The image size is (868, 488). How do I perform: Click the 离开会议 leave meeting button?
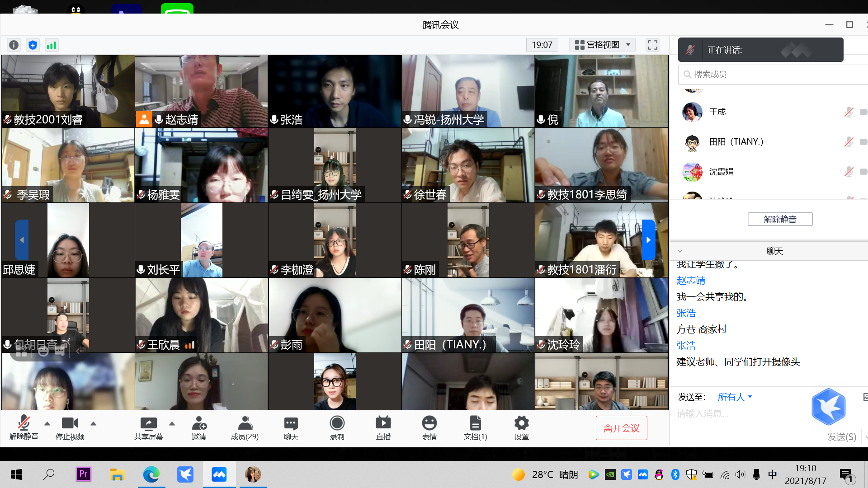point(621,428)
